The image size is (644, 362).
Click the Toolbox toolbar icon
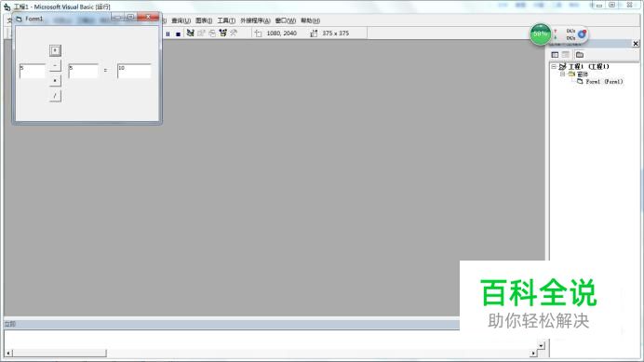point(234,33)
